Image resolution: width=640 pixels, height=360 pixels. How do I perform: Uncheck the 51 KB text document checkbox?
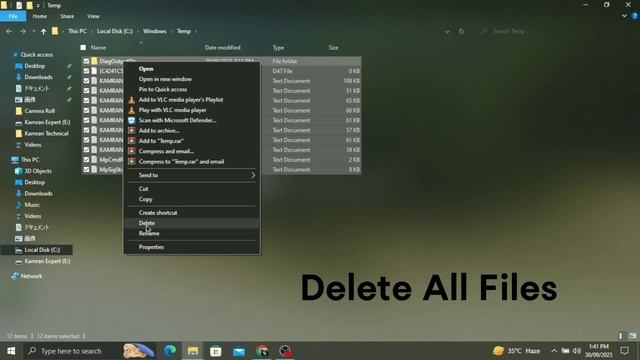[x=86, y=91]
